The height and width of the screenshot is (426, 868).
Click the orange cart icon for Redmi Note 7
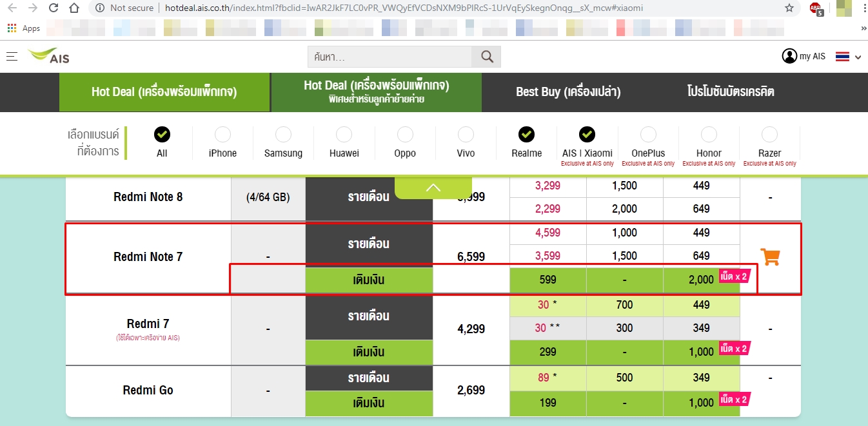771,257
